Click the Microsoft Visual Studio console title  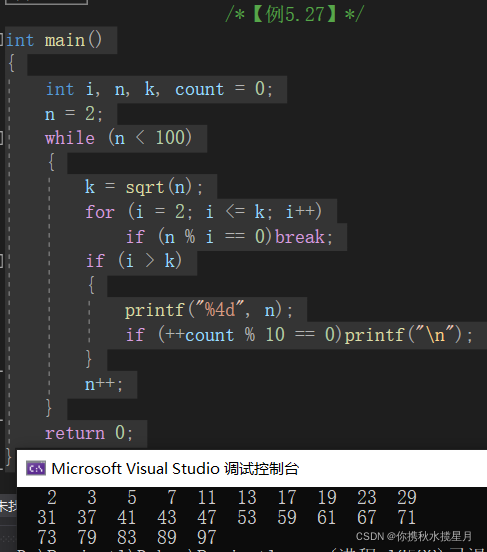[175, 469]
